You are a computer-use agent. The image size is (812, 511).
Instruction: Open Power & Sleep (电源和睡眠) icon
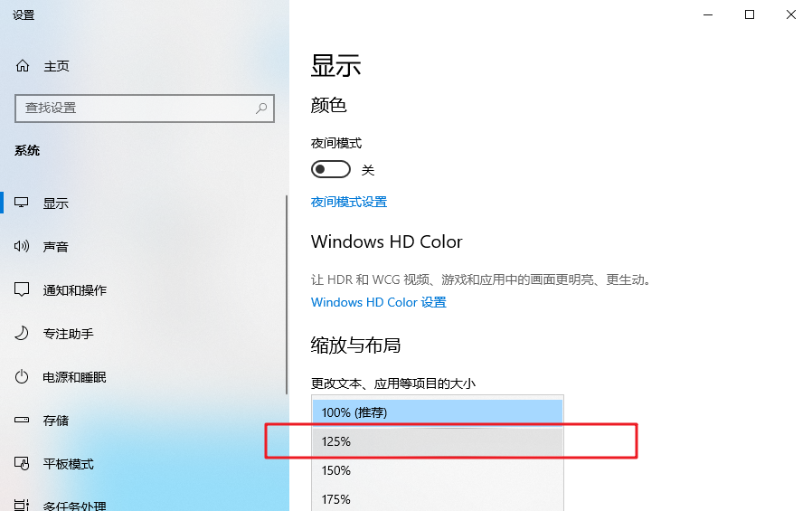tap(23, 377)
